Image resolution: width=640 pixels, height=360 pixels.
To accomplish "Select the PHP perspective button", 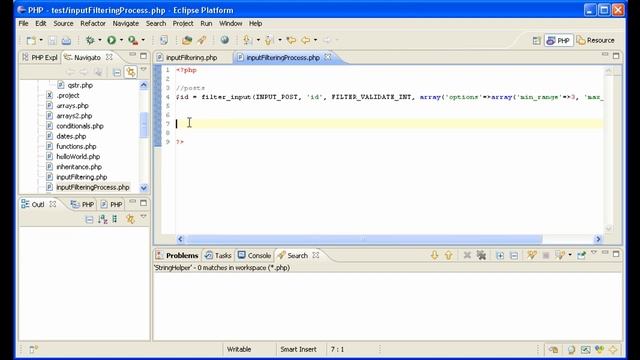I will [x=558, y=40].
